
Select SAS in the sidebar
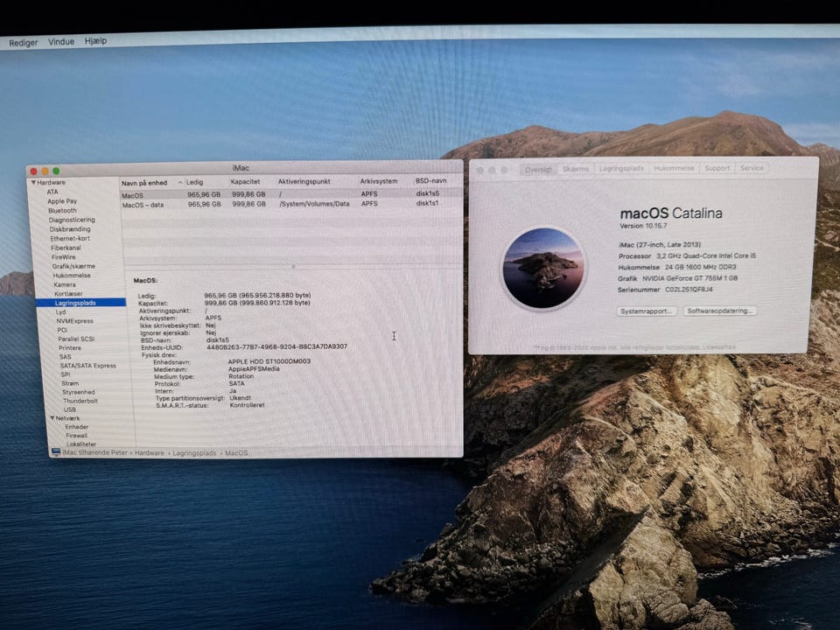[x=66, y=357]
